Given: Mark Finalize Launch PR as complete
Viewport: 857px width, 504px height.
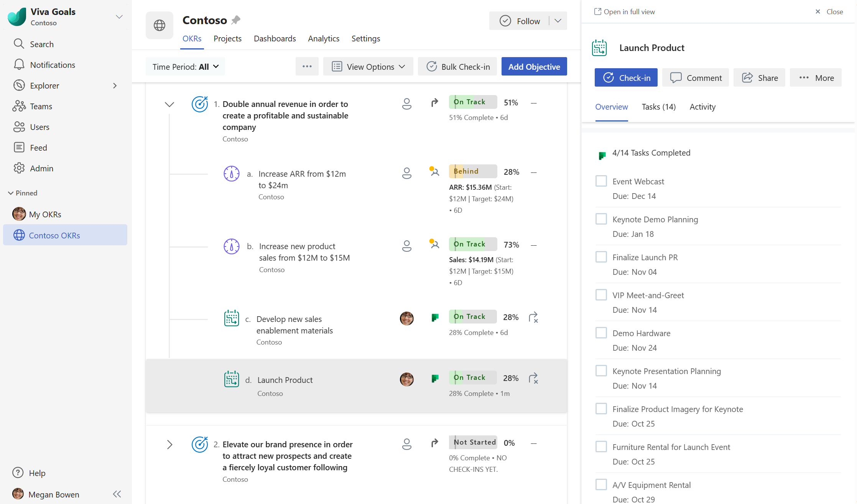Looking at the screenshot, I should click(601, 256).
